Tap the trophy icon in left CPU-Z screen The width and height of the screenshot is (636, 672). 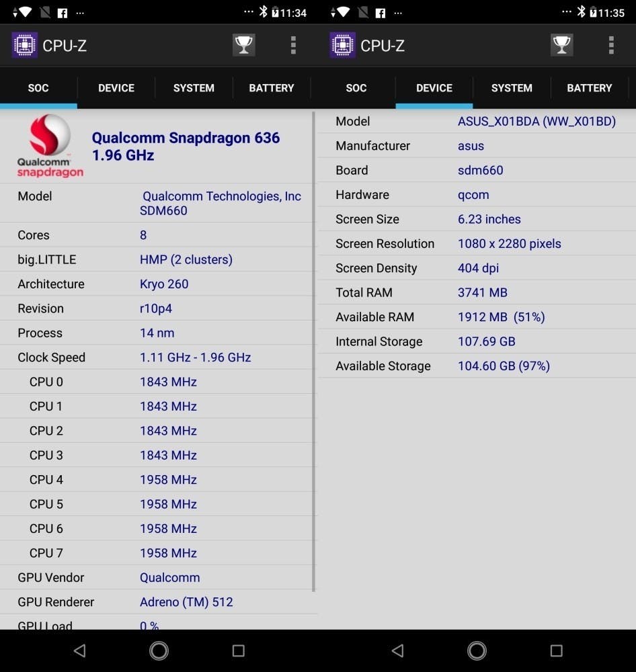(x=243, y=44)
